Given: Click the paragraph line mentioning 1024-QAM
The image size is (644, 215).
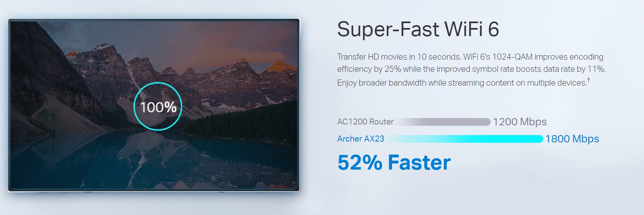Looking at the screenshot, I should tap(470, 57).
